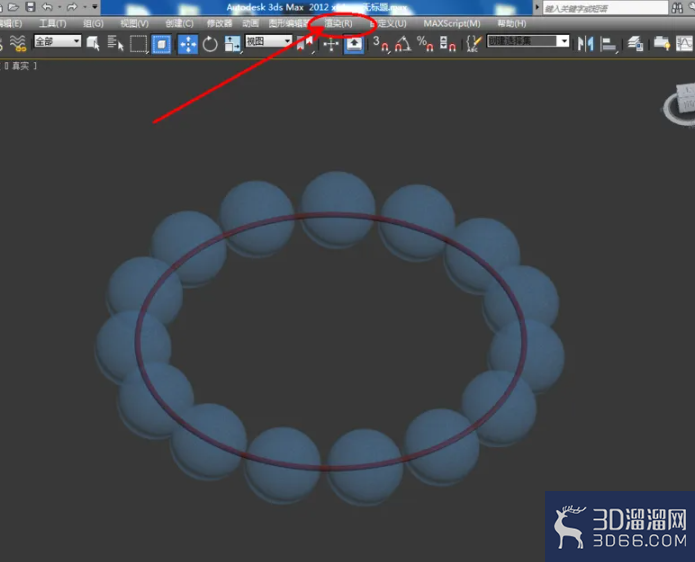Open the 修改器 menu

(219, 23)
